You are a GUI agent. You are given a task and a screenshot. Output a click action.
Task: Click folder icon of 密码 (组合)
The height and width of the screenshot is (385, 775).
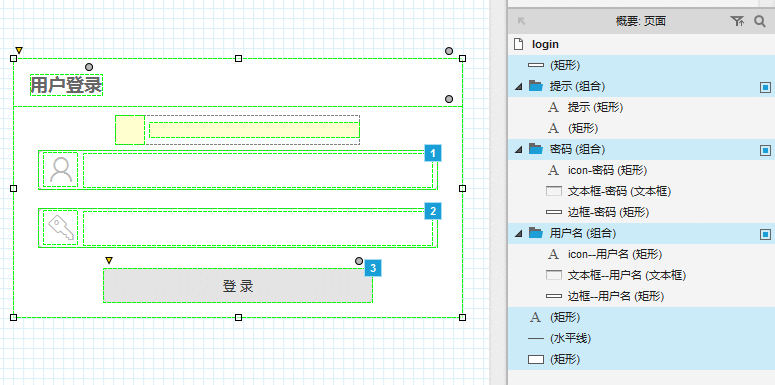(x=536, y=149)
